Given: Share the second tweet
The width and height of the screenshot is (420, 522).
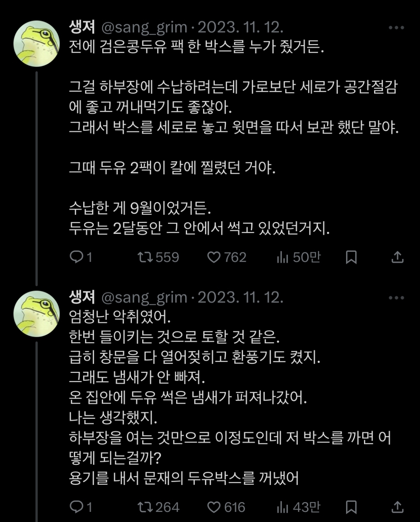Looking at the screenshot, I should click(x=397, y=507).
